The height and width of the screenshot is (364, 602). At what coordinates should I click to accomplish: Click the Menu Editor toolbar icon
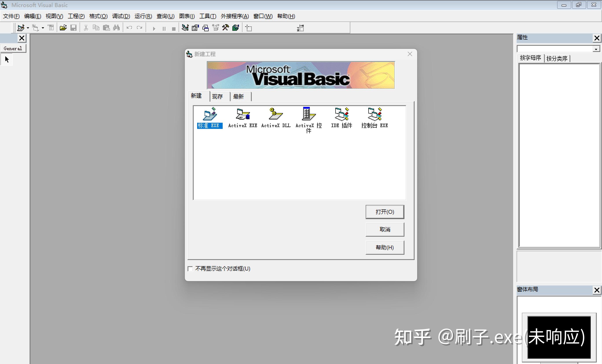pyautogui.click(x=51, y=28)
